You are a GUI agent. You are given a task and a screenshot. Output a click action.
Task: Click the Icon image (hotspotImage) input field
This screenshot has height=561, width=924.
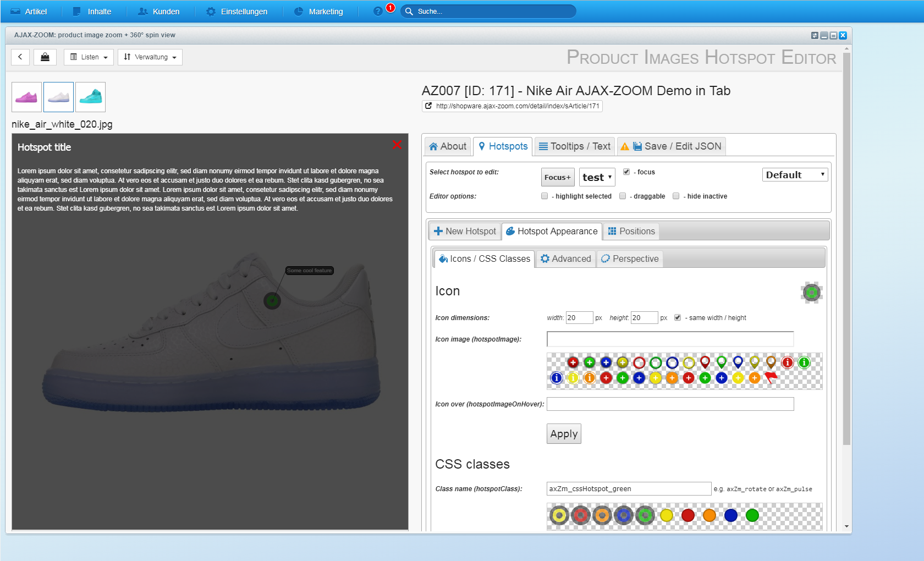coord(670,339)
